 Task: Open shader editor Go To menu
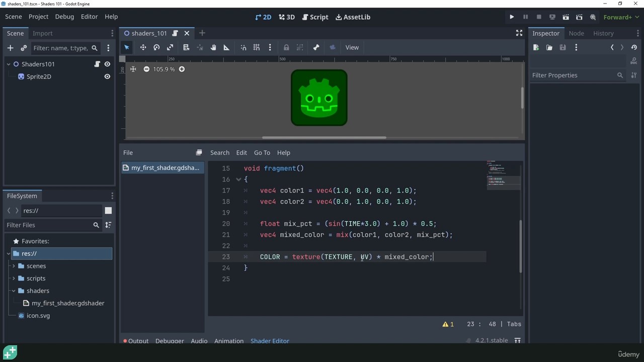point(262,152)
